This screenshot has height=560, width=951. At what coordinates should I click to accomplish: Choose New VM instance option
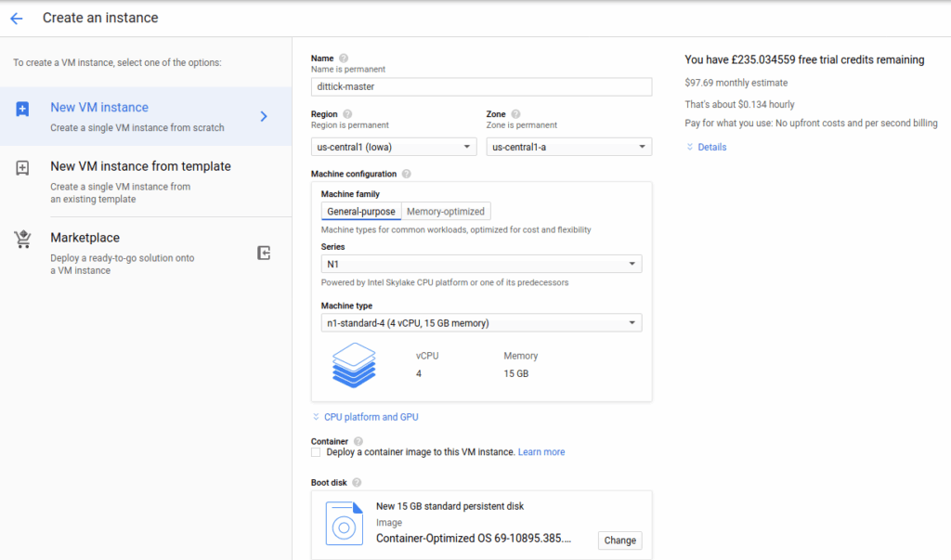pos(146,116)
